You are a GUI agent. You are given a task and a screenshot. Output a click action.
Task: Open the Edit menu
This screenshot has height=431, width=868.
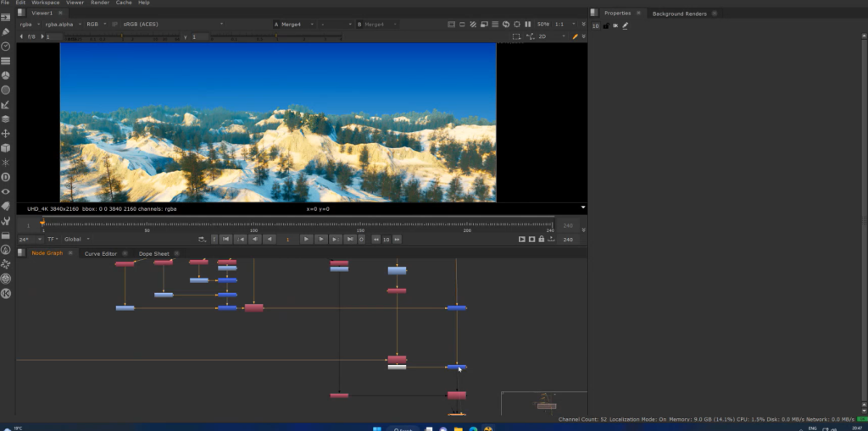click(x=20, y=3)
